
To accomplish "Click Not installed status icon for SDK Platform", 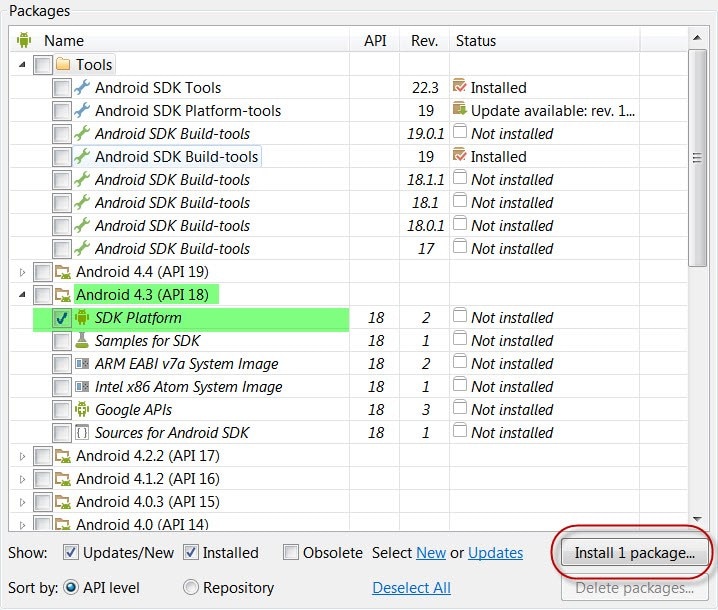I will pos(460,316).
